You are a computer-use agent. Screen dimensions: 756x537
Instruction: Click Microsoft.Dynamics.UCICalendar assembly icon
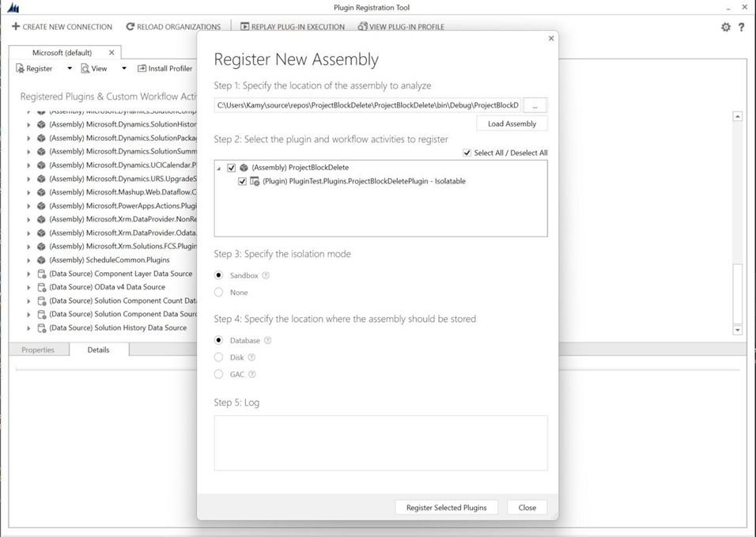click(x=41, y=165)
